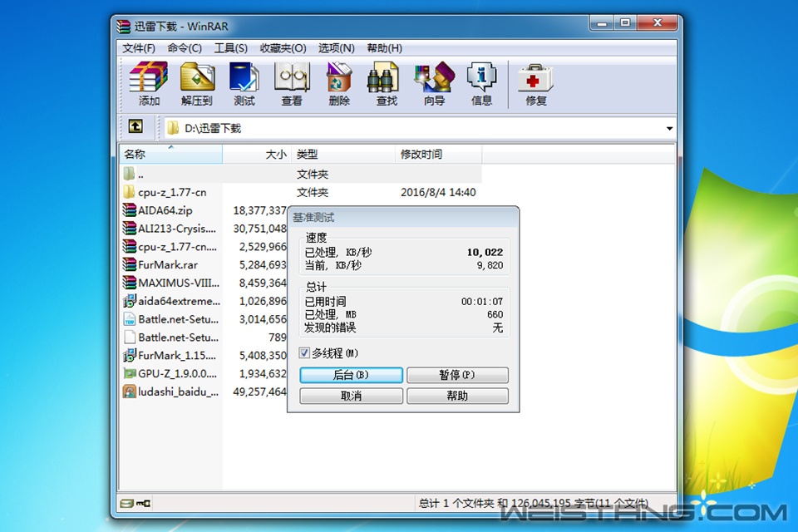Image resolution: width=798 pixels, height=532 pixels.
Task: Click the status bar total files summary
Action: pyautogui.click(x=534, y=504)
